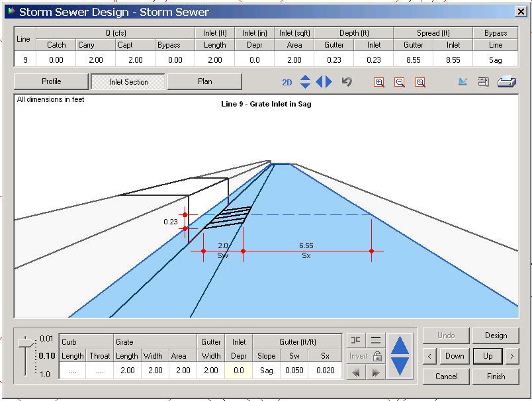532x401 pixels.
Task: Open the window settings icon beside printer
Action: click(483, 82)
